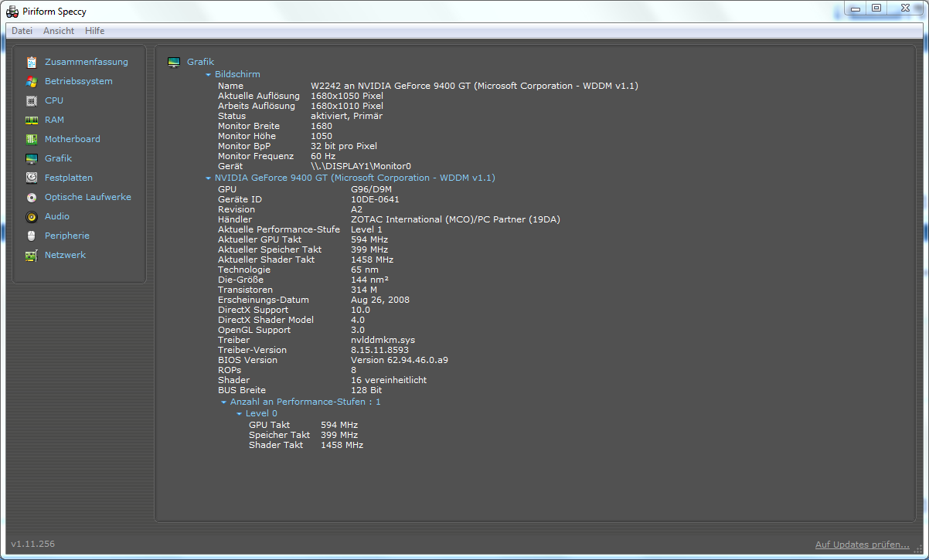The image size is (929, 560).
Task: Click the Aktueller Shader Takt label
Action: click(x=266, y=260)
